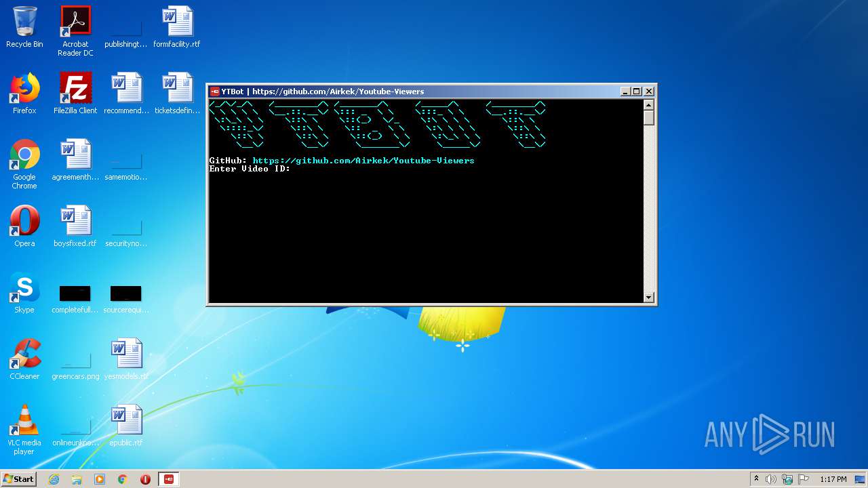Open the Start menu

coord(18,479)
